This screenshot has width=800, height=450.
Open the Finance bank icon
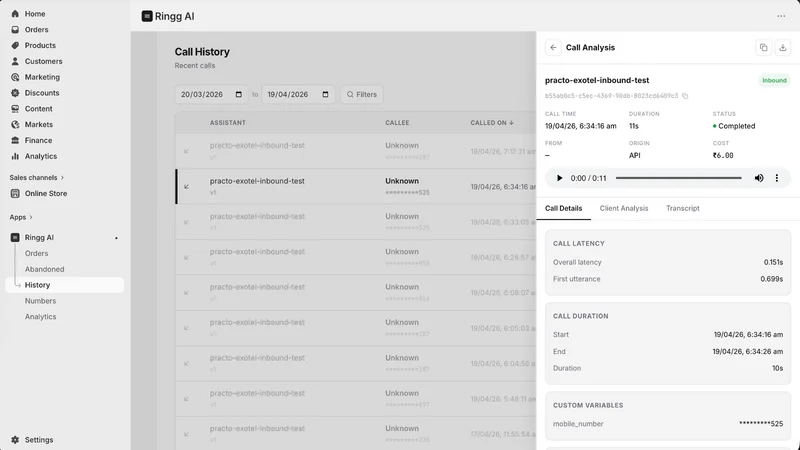pos(15,140)
